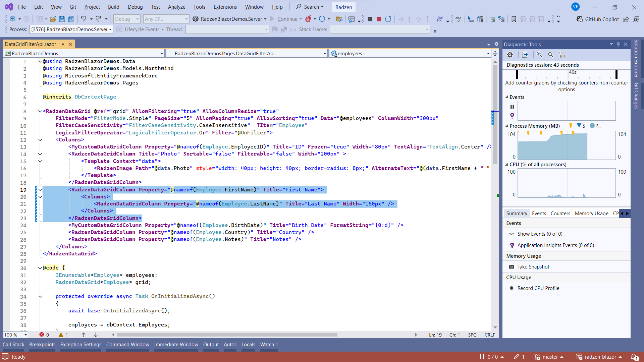Click the Hot Reload flame icon
The image size is (644, 362).
tap(308, 19)
